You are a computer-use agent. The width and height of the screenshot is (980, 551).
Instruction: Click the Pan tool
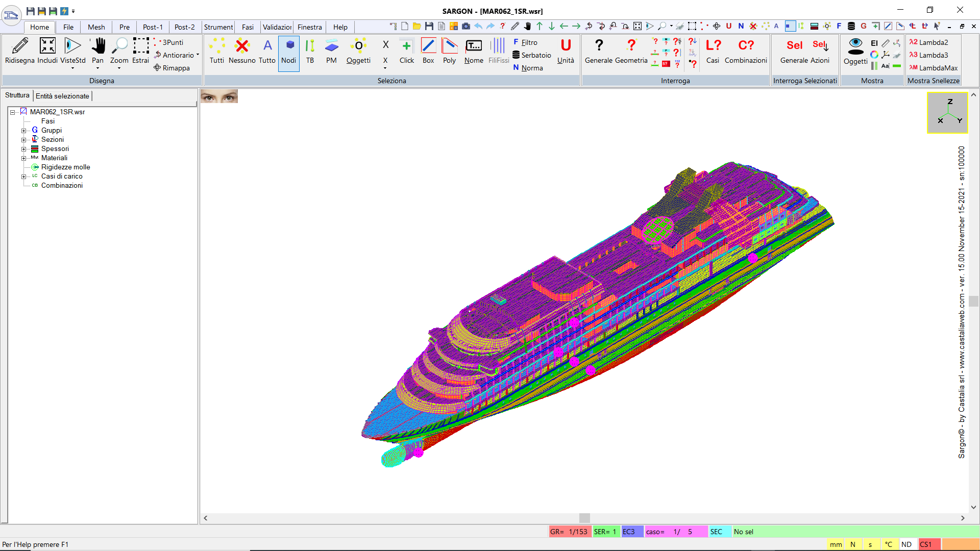[97, 51]
